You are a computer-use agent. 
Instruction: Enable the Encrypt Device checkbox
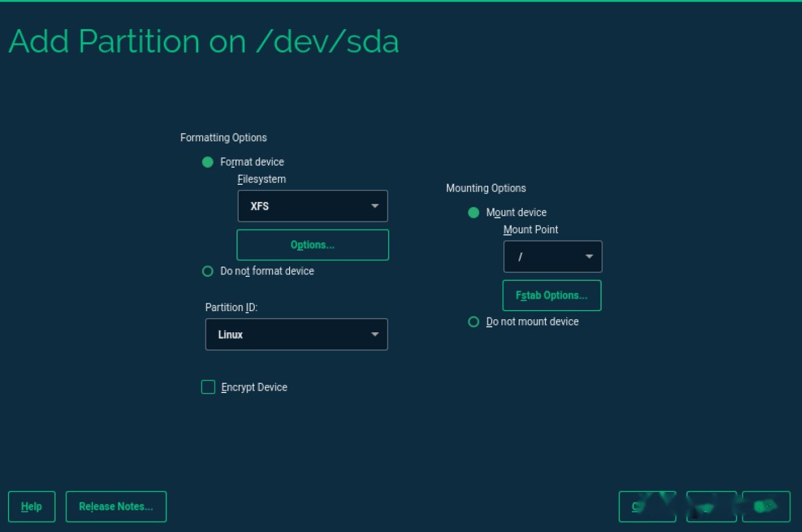(x=208, y=387)
